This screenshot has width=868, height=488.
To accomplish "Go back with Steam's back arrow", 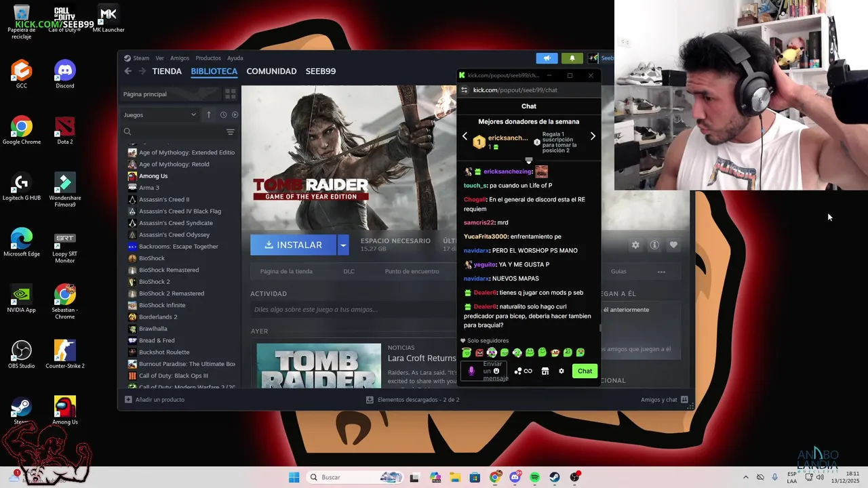I will pyautogui.click(x=127, y=71).
